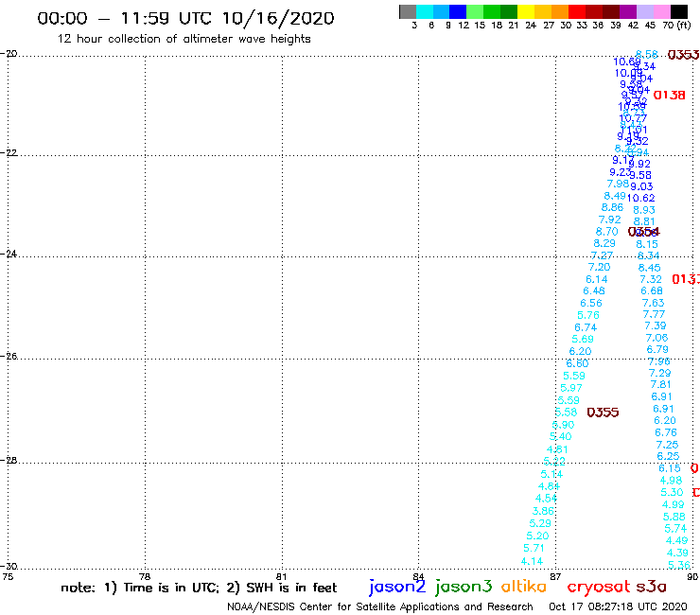Click the wave height value '7.20'
This screenshot has width=700, height=615.
tap(599, 267)
